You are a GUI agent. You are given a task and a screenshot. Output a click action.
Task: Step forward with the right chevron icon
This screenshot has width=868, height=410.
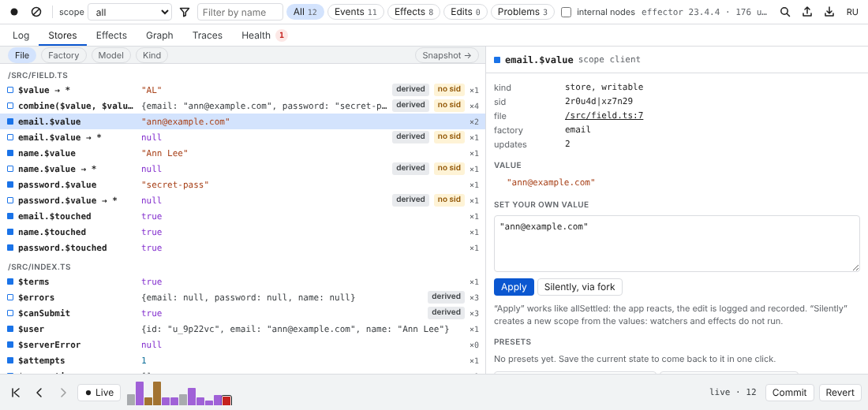pos(63,393)
